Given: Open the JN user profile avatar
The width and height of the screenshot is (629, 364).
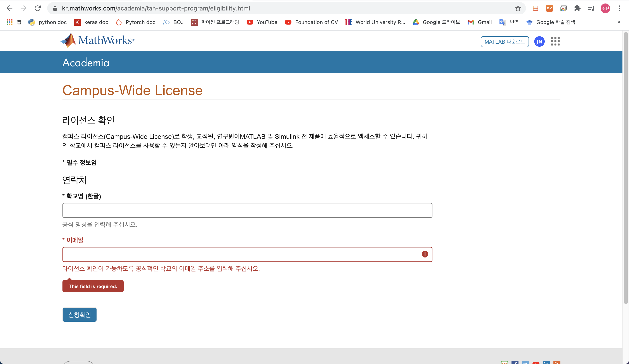Looking at the screenshot, I should tap(539, 42).
